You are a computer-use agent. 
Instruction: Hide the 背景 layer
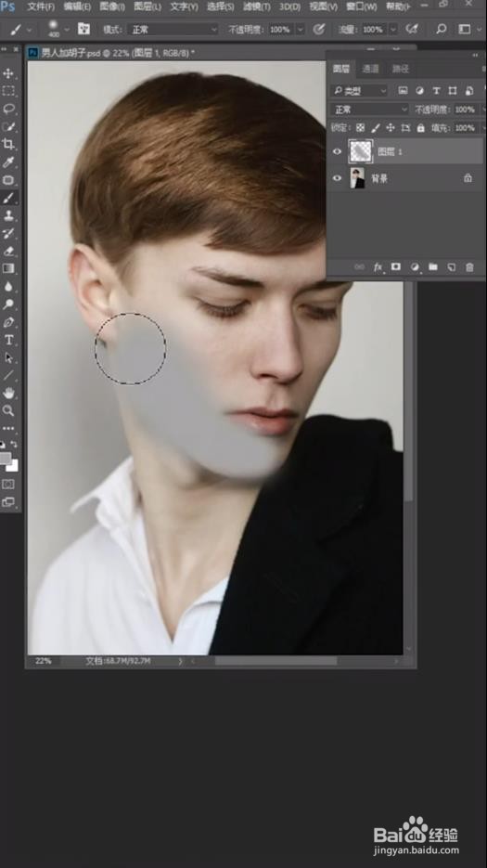pyautogui.click(x=337, y=178)
